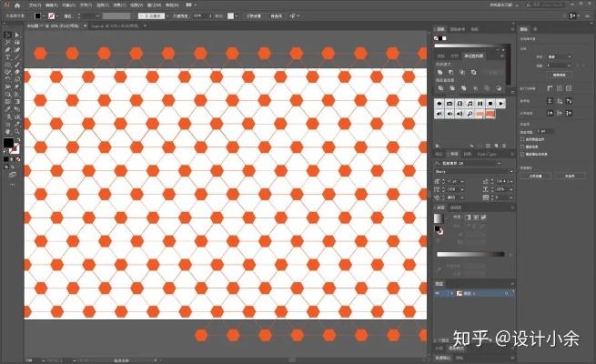Screen dimensions: 596x364
Task: Select the Lasso tool
Action: [17, 42]
